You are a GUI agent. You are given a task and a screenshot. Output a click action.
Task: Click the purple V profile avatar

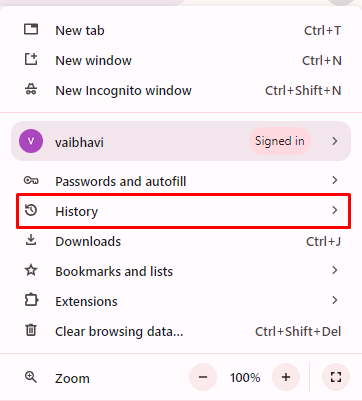click(x=31, y=141)
